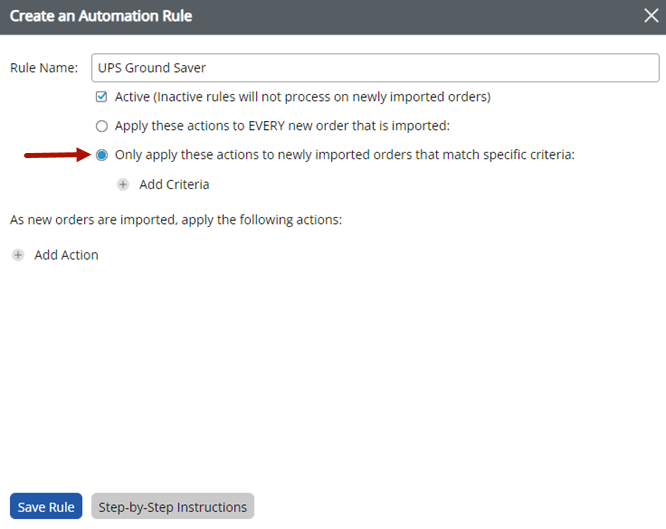Select the match specific criteria radio button
This screenshot has height=529, width=666.
click(x=101, y=155)
